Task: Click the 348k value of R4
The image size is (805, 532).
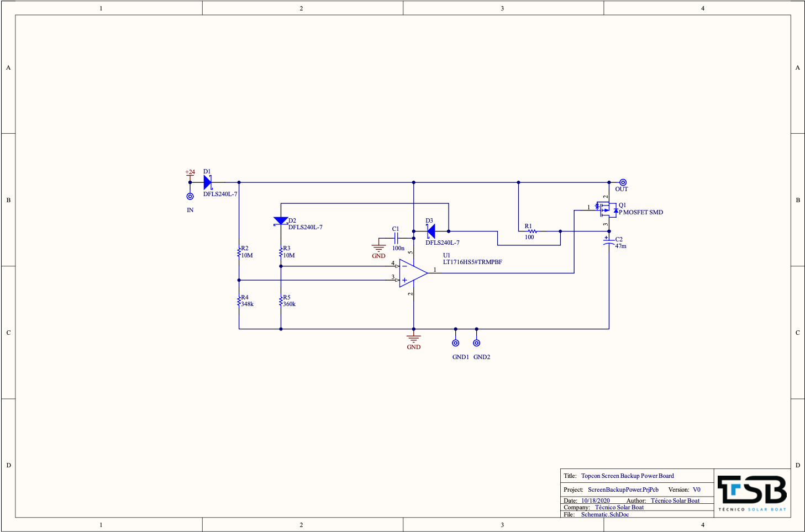Action: [x=247, y=304]
